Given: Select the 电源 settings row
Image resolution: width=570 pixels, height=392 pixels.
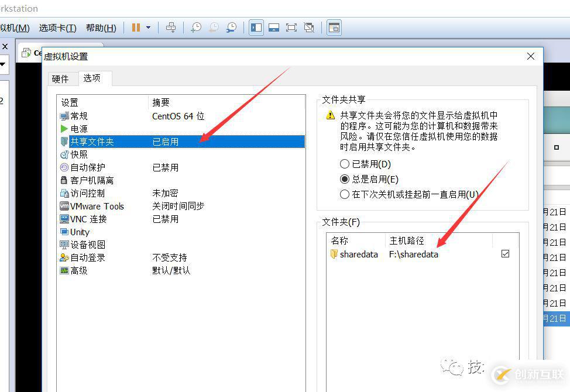Looking at the screenshot, I should tap(181, 129).
